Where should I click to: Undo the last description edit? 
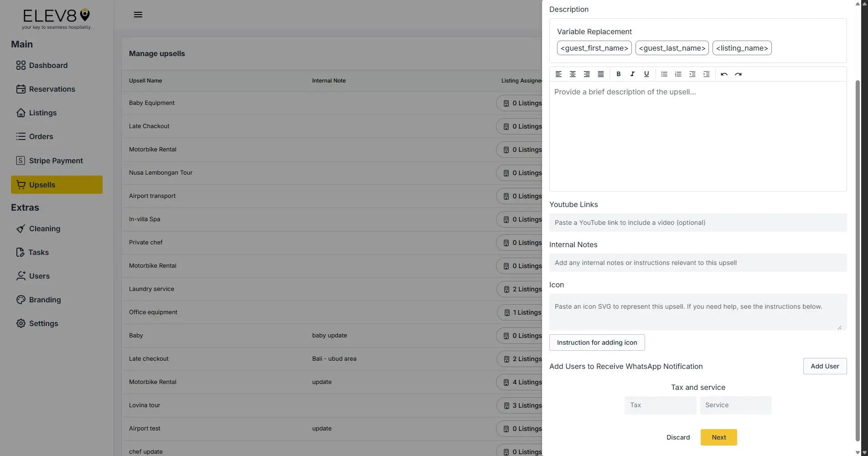pos(724,74)
